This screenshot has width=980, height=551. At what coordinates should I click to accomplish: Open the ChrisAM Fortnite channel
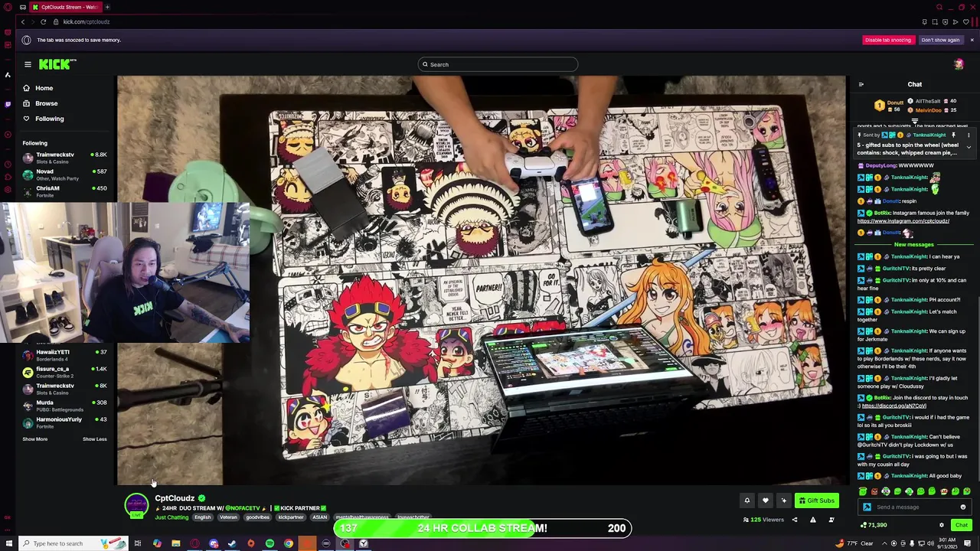65,191
